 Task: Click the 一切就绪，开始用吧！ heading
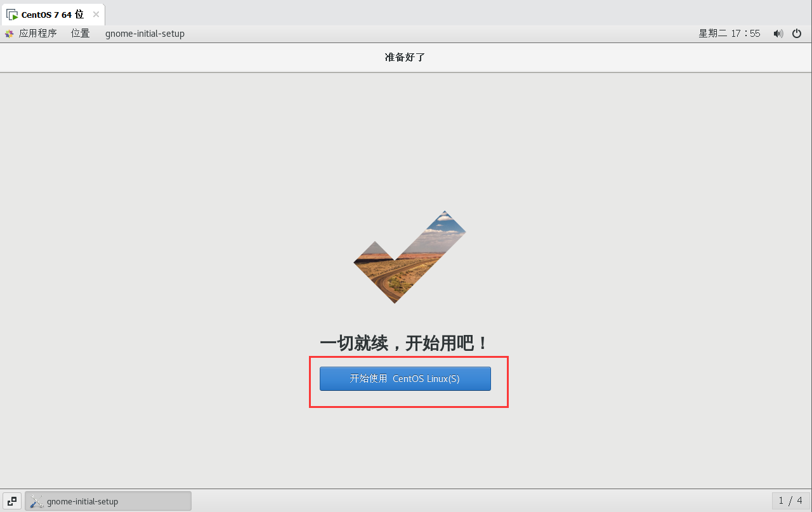coord(405,344)
